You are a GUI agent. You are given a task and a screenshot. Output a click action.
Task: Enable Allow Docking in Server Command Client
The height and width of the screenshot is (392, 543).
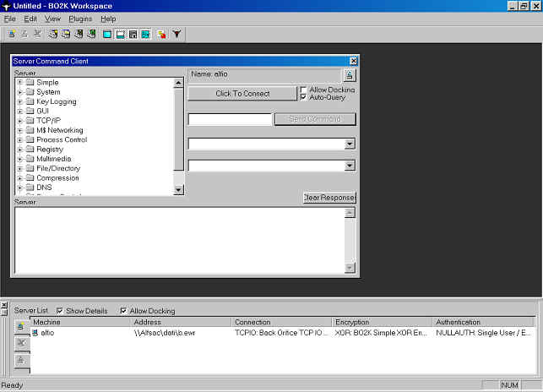click(303, 90)
